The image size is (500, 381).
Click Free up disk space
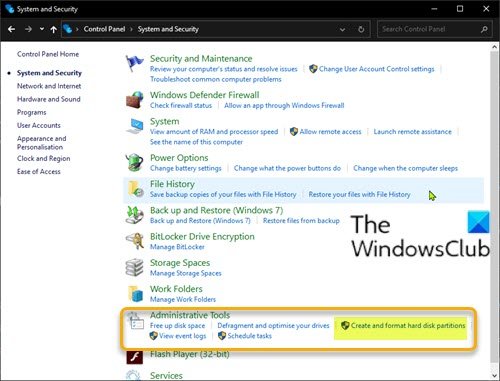coord(178,326)
